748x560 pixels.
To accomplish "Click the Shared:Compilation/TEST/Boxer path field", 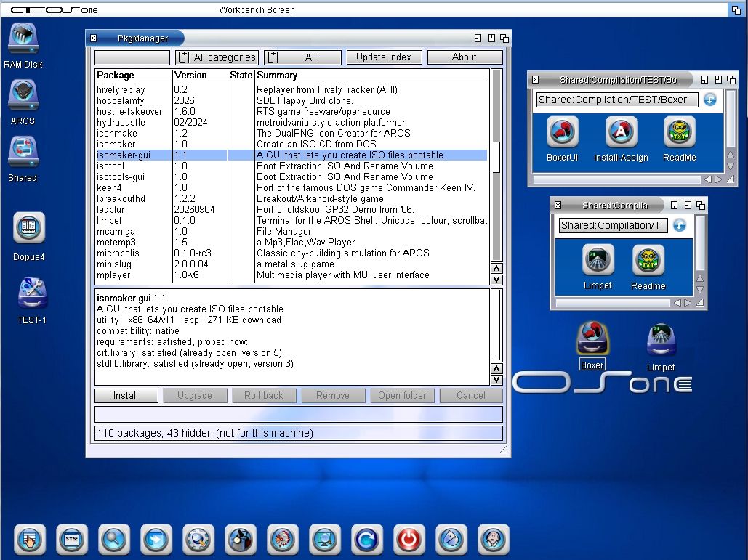I will (617, 100).
